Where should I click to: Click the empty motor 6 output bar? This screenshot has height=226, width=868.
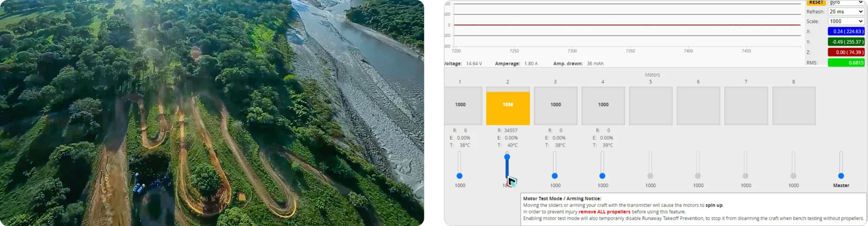[x=698, y=106]
